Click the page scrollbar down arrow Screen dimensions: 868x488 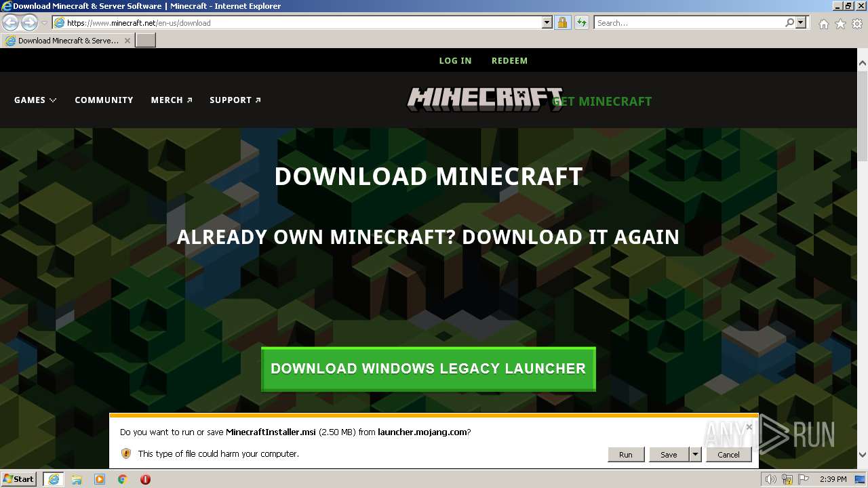pyautogui.click(x=863, y=455)
